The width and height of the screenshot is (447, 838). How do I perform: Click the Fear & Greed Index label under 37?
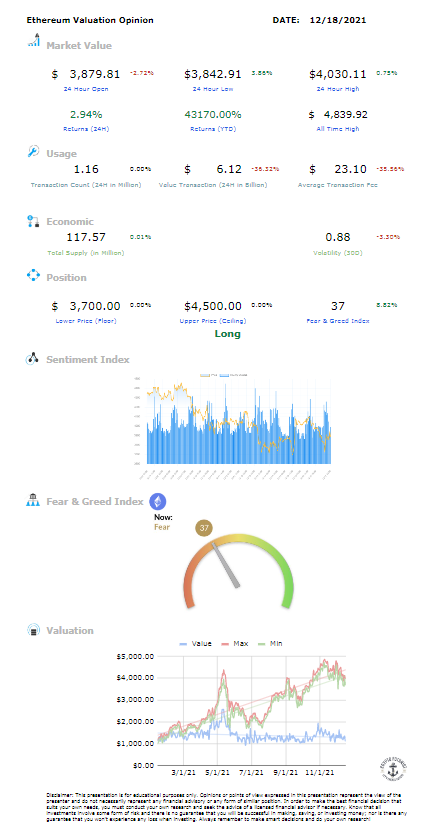coord(337,321)
